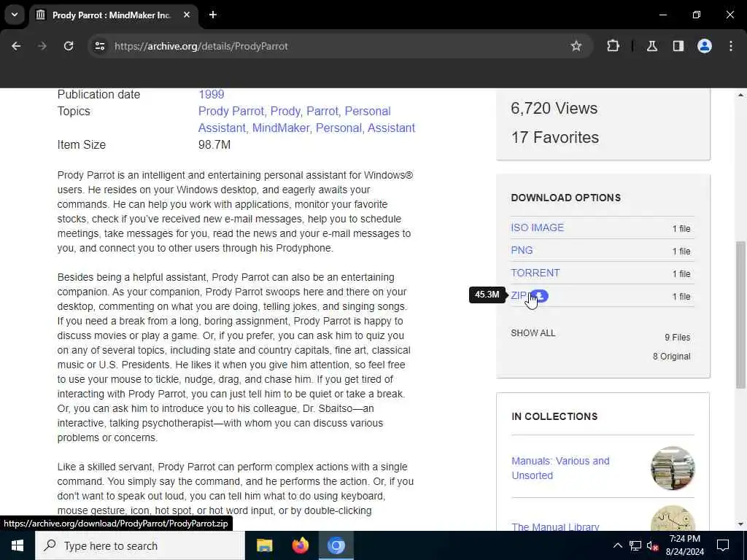Open Chrome Labs flask icon
The image size is (747, 560).
[x=652, y=46]
